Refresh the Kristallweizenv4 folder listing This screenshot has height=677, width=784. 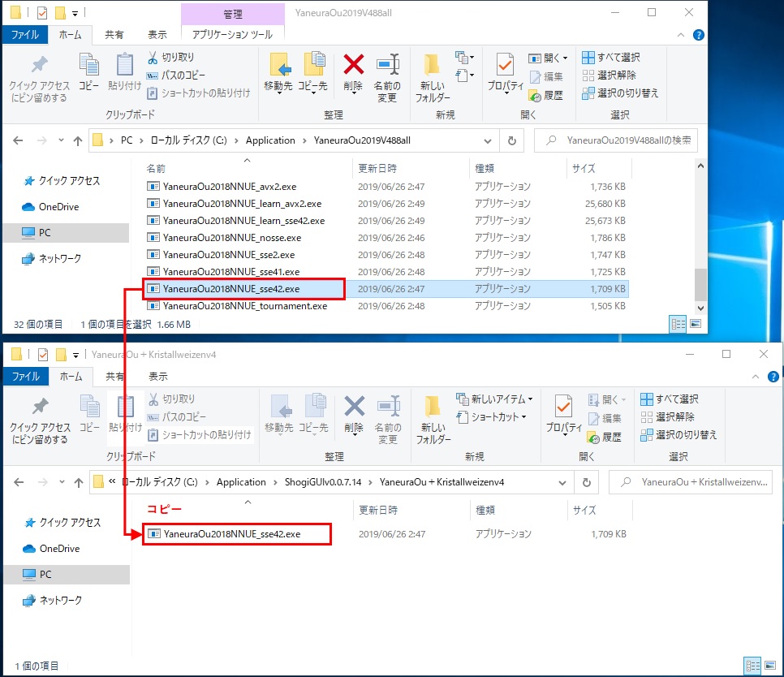(x=587, y=482)
